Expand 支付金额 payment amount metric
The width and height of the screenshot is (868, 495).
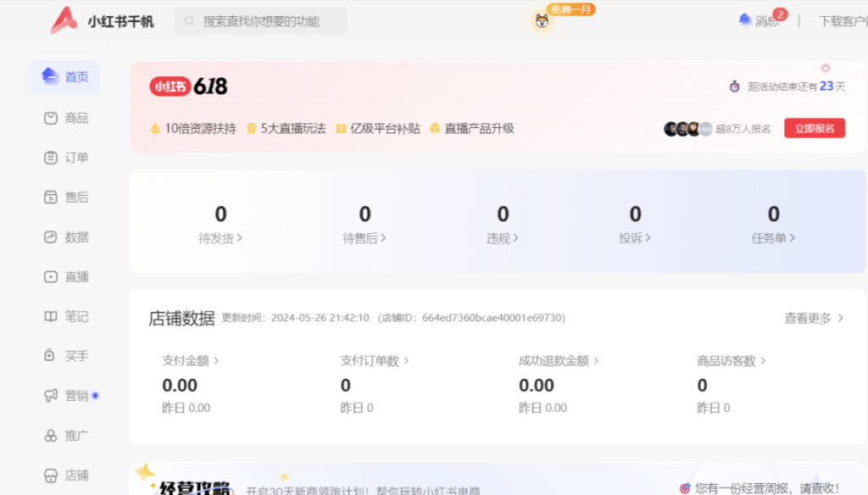pos(191,361)
